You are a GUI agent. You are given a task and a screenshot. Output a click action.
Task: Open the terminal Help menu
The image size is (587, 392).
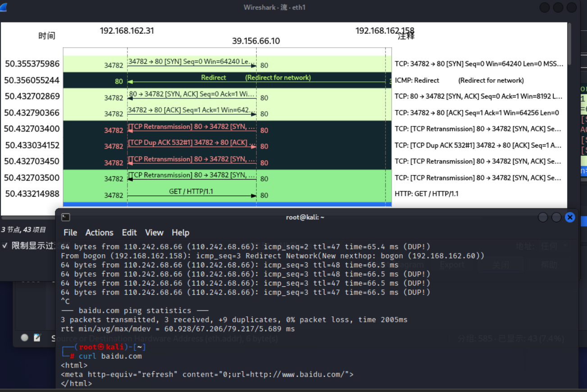click(x=180, y=233)
